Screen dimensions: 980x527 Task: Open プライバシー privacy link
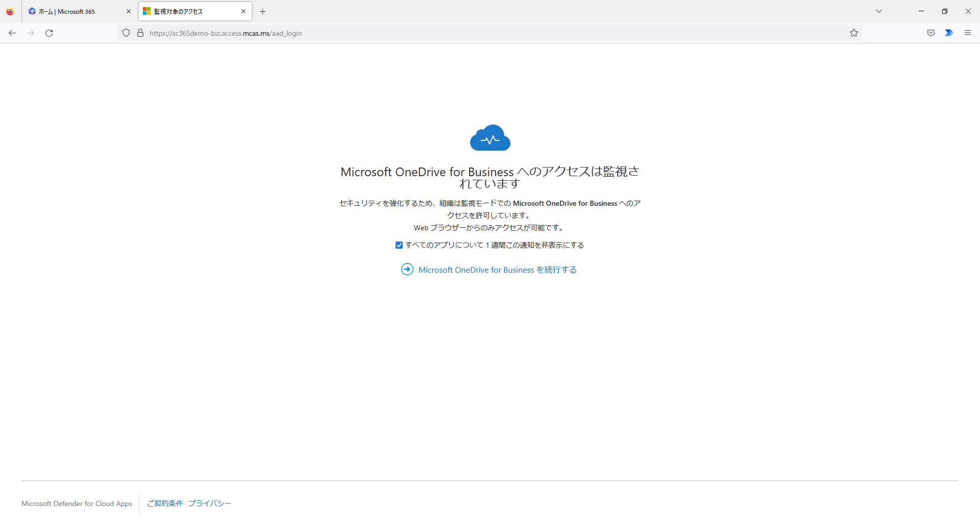coord(209,504)
